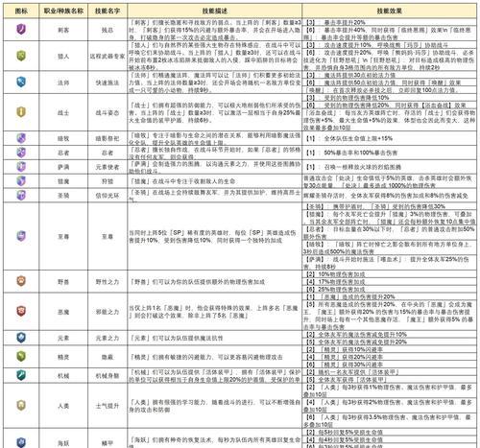This screenshot has height=448, width=480.
Task: Click the 元素 name cell
Action: 63,338
